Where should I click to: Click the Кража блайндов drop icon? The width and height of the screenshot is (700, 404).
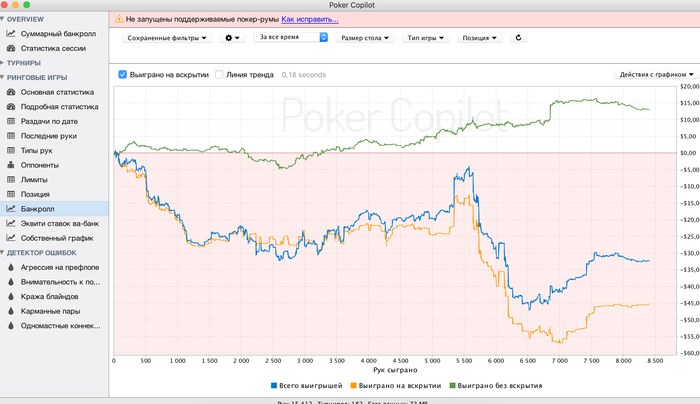[x=11, y=296]
